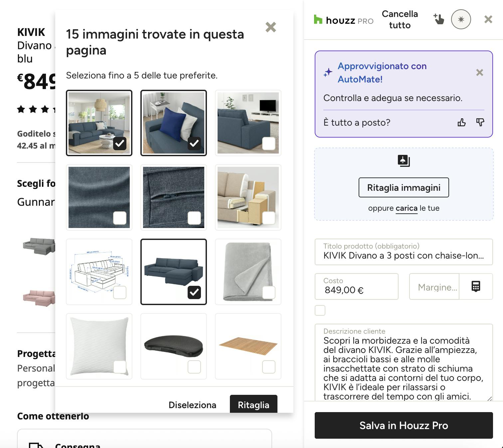
Task: Click the carica upload link
Action: tap(406, 208)
